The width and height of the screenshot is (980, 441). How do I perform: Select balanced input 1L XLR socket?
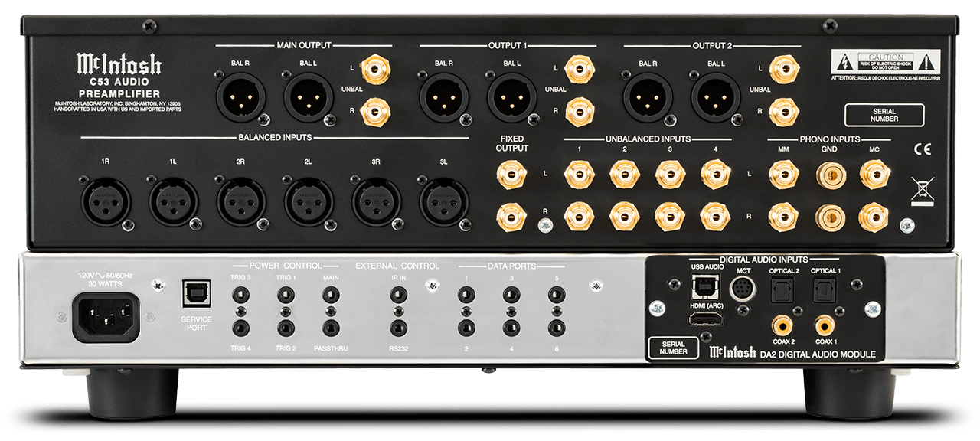(x=172, y=202)
